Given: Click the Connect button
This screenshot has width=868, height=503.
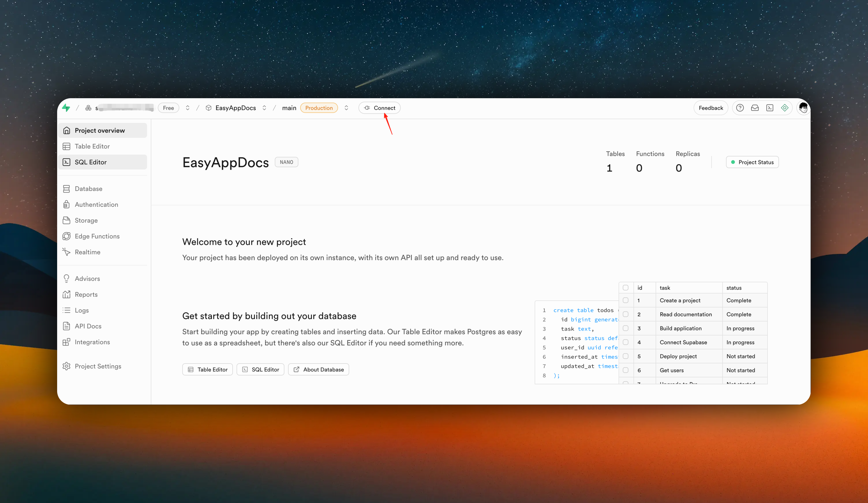Looking at the screenshot, I should point(379,108).
